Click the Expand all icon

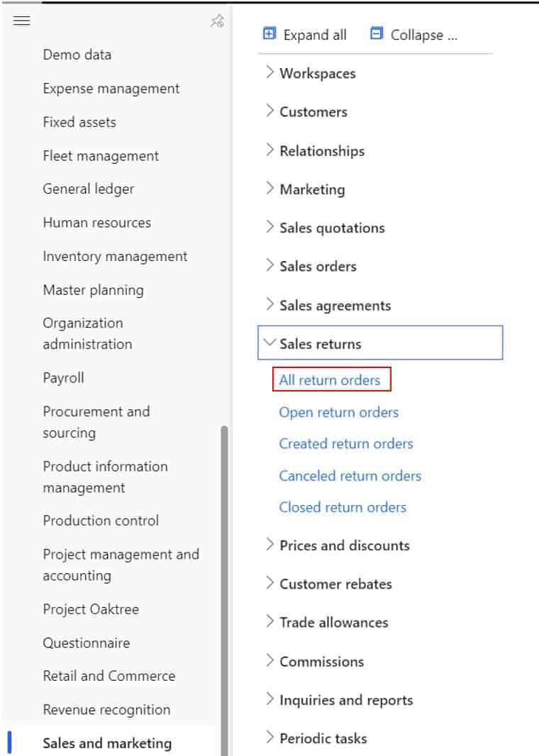click(x=268, y=33)
